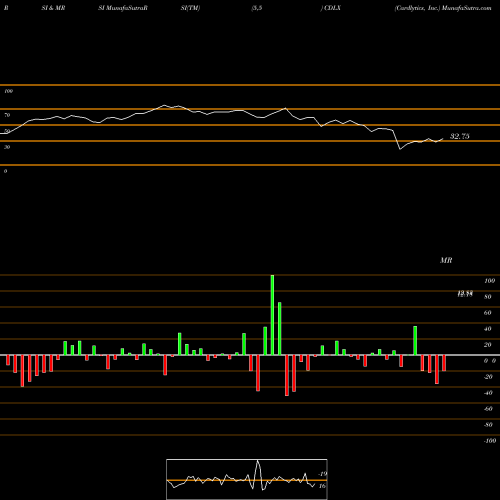This screenshot has height=500, width=500.
Task: Click the -100 label on MR axis
Action: 490,441
